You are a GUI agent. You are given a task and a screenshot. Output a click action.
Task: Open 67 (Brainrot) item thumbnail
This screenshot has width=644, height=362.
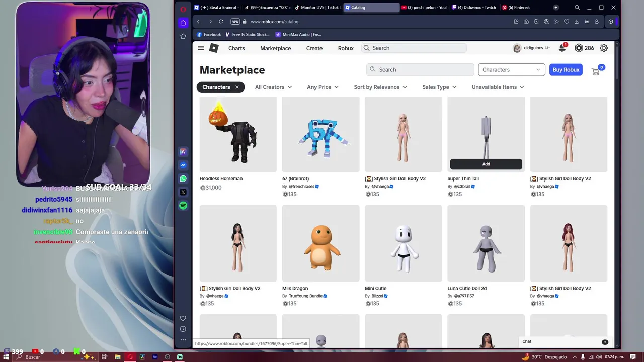click(x=320, y=134)
